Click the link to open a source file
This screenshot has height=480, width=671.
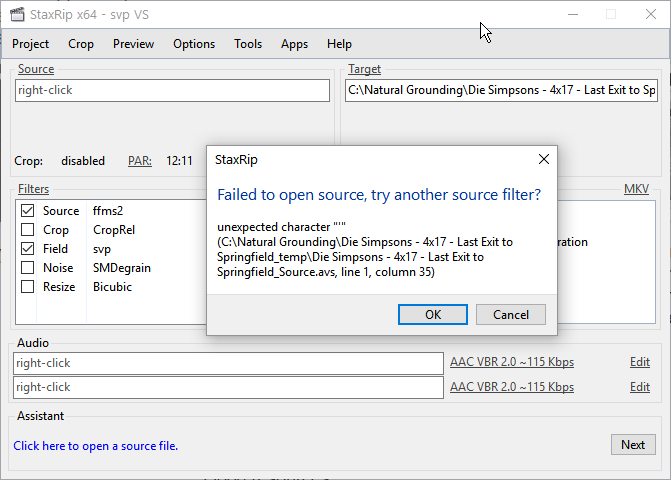95,446
